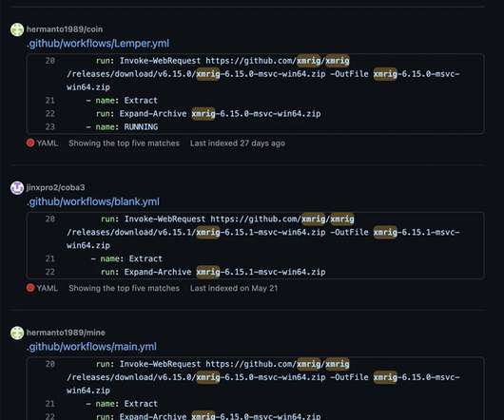Open jinxpro2 avatar beside jinxpro2/coba3
Image resolution: width=504 pixels, height=420 pixels.
tap(17, 188)
